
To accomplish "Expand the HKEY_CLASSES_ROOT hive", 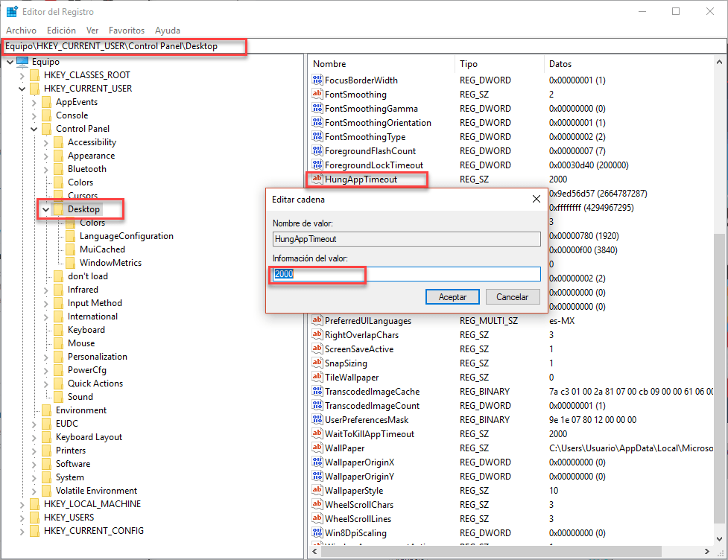I will click(x=22, y=75).
